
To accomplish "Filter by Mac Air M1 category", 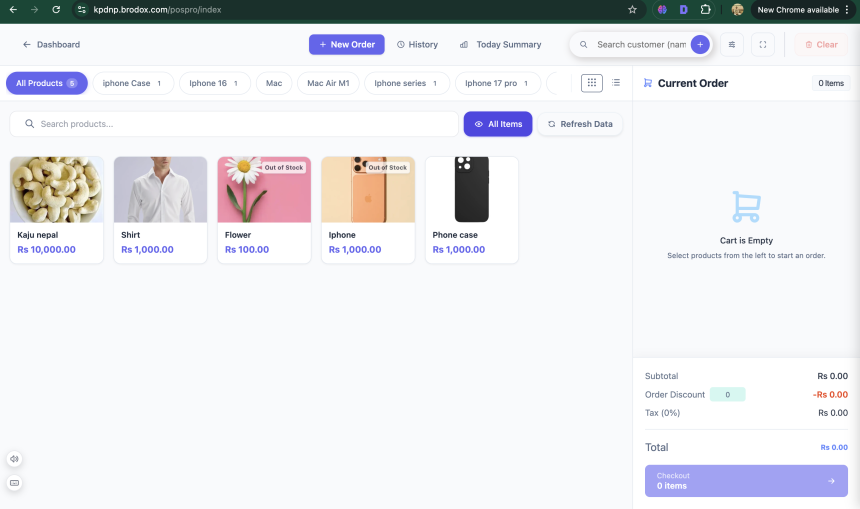I will pos(328,83).
